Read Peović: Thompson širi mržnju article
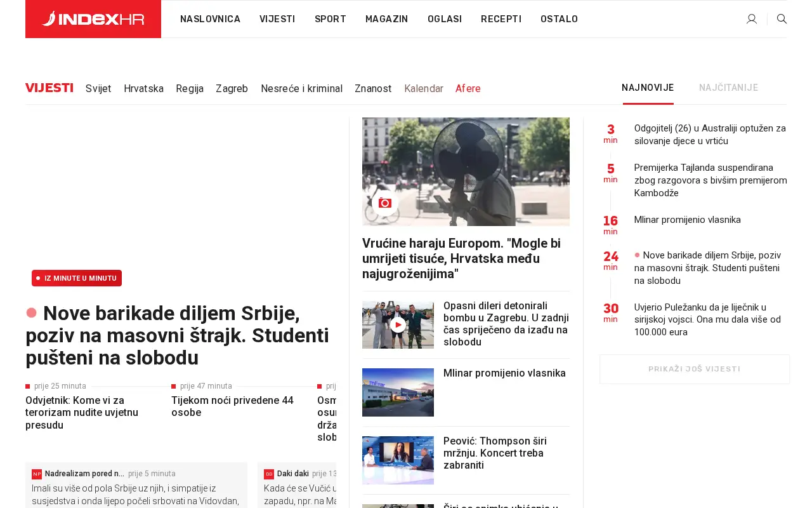The image size is (812, 508). coord(495,453)
